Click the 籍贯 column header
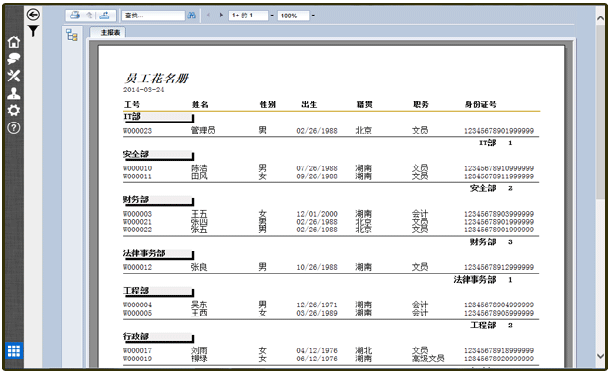 364,104
